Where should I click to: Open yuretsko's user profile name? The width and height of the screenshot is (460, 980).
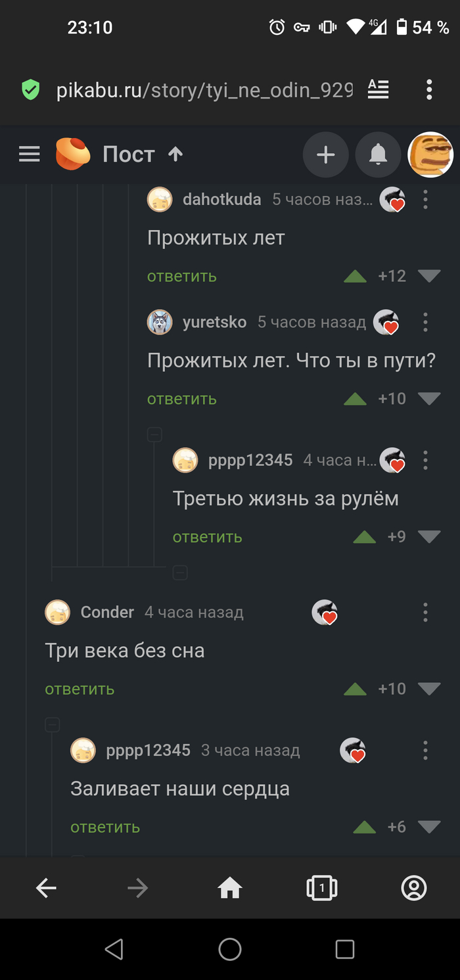tap(215, 322)
